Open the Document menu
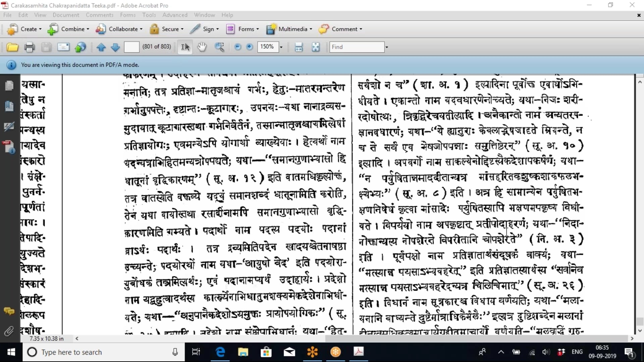The width and height of the screenshot is (644, 362). (66, 15)
